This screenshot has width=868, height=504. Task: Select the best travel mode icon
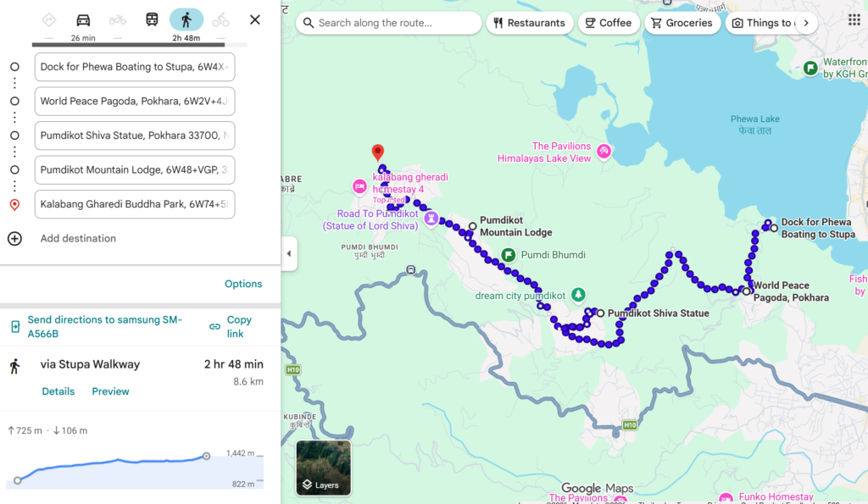pos(48,20)
